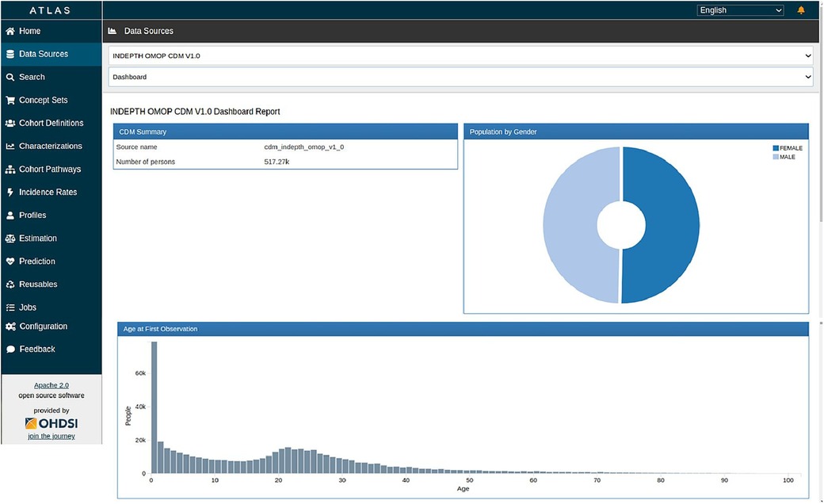Viewport: 824px width, 504px height.
Task: Click the tallest bar at age 0
Action: 154,407
